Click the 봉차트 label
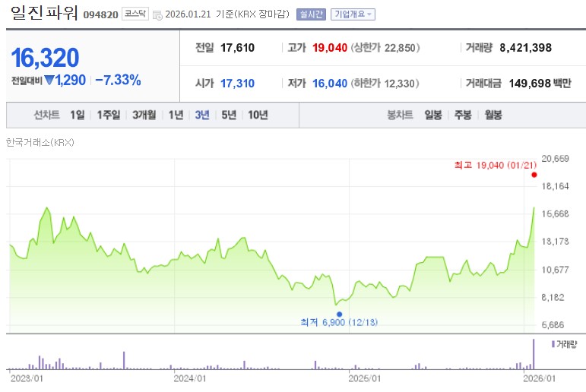Viewport: 586px width, 392px height. pos(400,115)
